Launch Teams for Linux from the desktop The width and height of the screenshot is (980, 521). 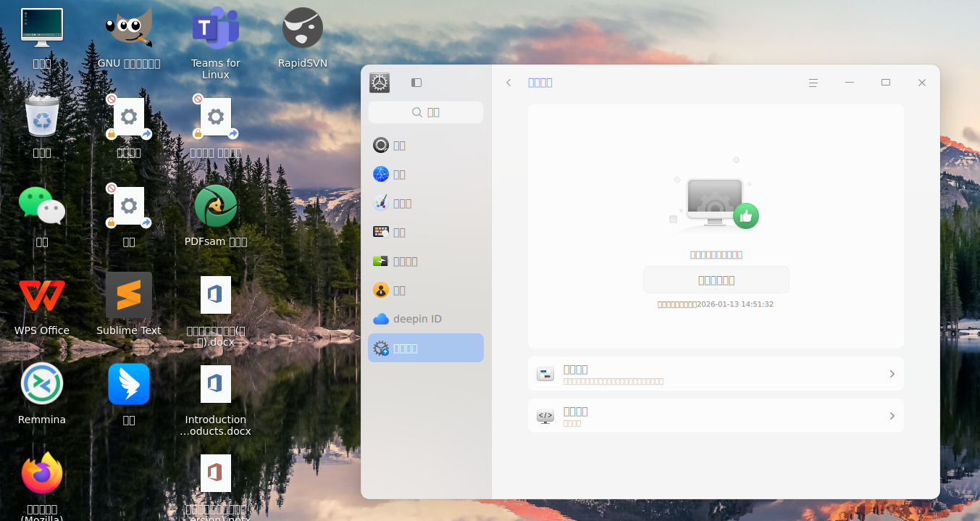click(216, 28)
